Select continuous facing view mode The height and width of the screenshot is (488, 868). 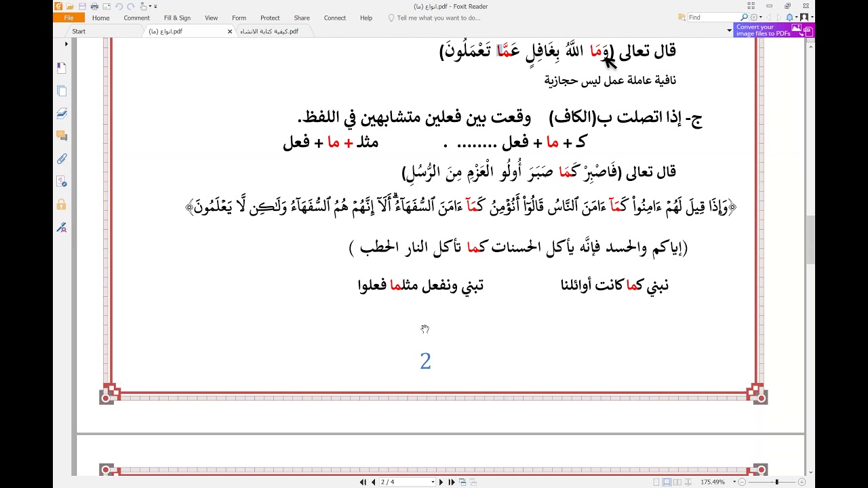point(688,482)
